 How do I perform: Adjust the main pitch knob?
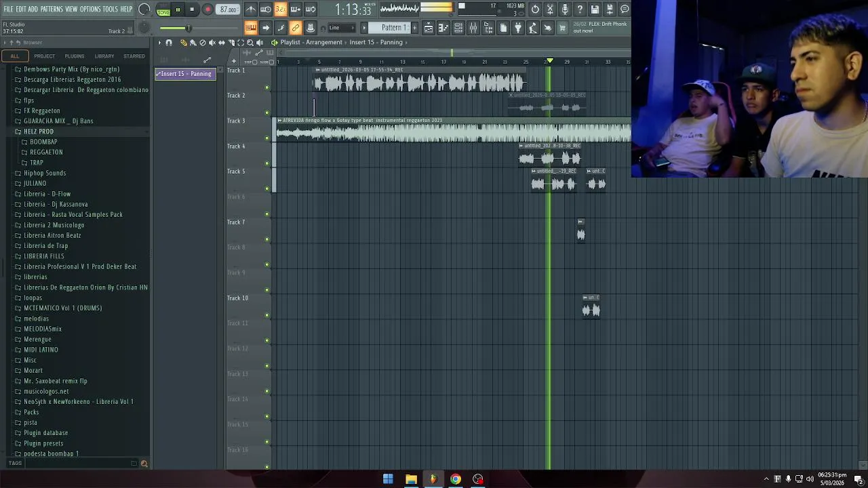144,28
